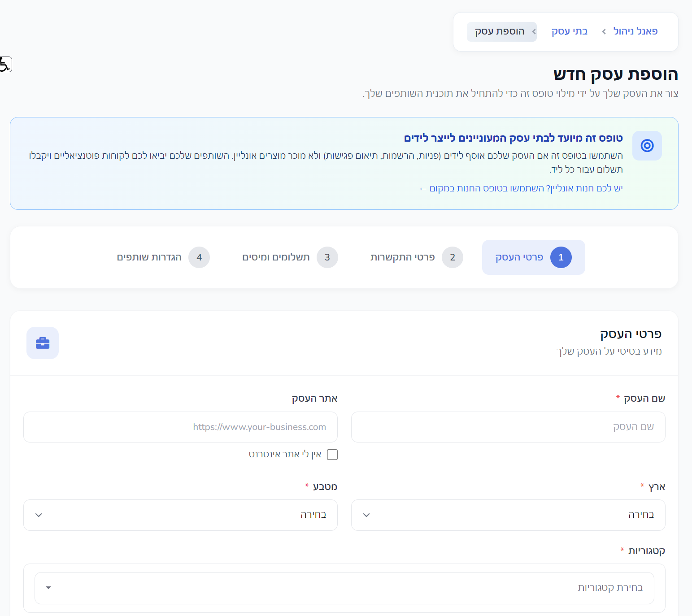Click the business website URL field
Image resolution: width=692 pixels, height=616 pixels.
click(x=180, y=427)
